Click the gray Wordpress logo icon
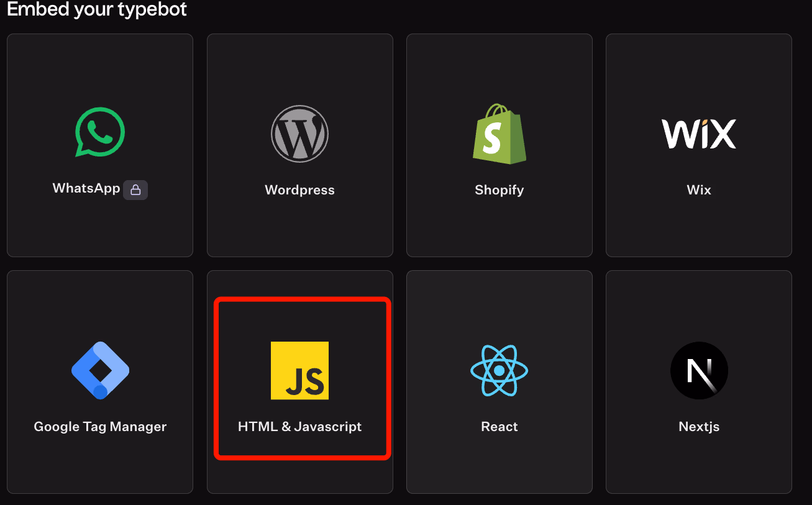 pos(299,134)
